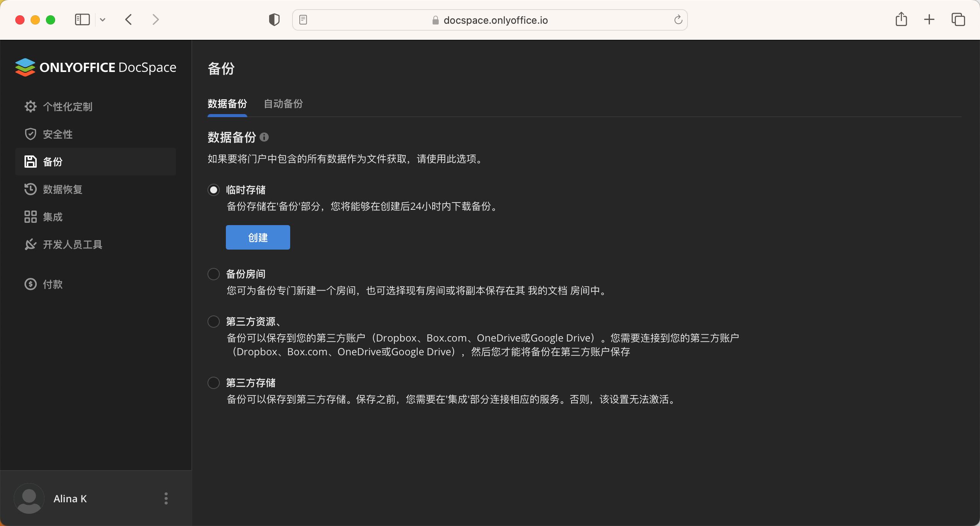Open the tab history chevron dropdown
The width and height of the screenshot is (980, 526).
click(x=102, y=20)
